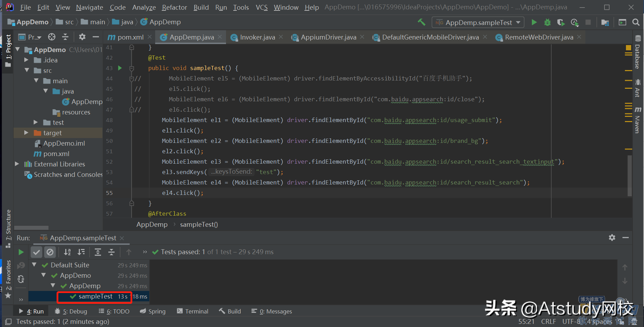Open the Project view selector dropdown
The width and height of the screenshot is (644, 327).
tap(31, 37)
